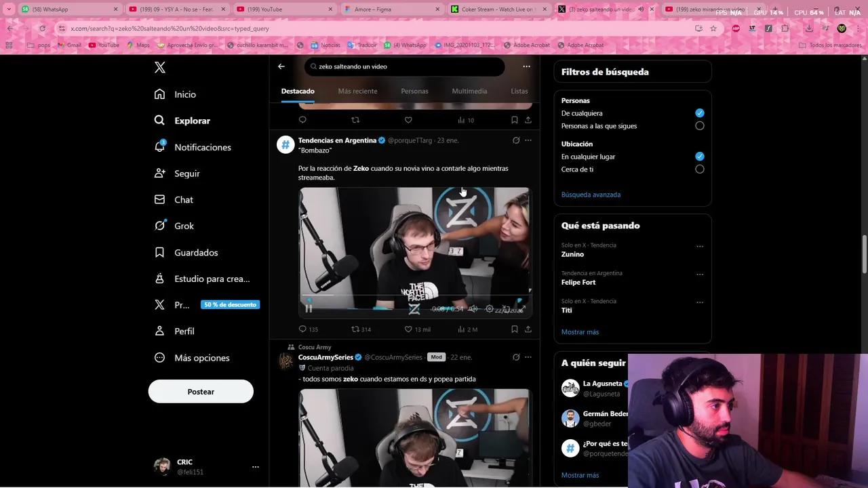Click back arrow beside search box
This screenshot has width=868, height=488.
281,66
